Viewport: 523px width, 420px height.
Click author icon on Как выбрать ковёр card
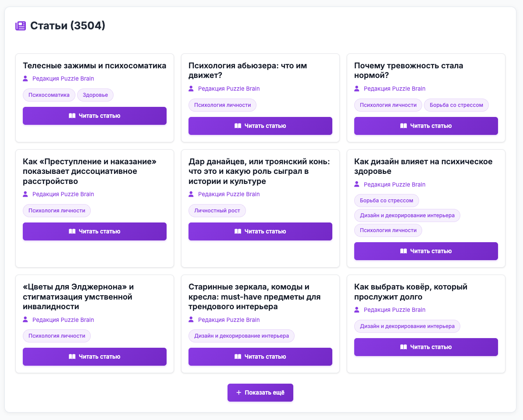pyautogui.click(x=357, y=310)
